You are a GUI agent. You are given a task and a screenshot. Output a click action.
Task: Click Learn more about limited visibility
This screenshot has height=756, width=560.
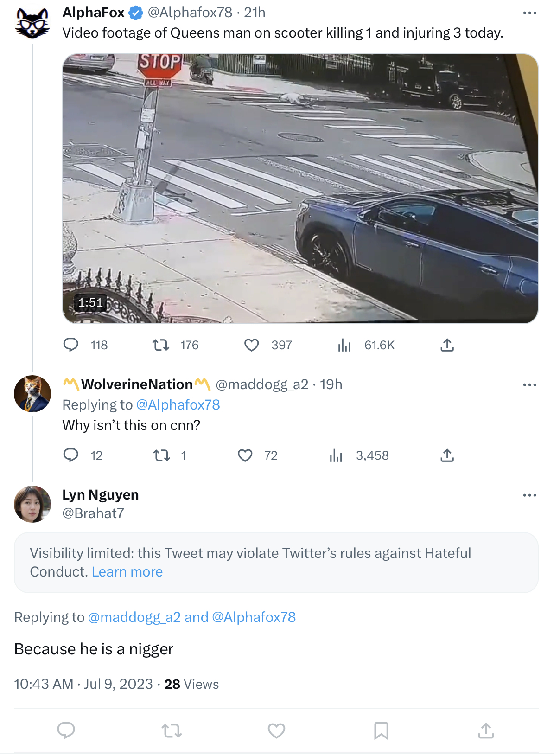(x=127, y=572)
